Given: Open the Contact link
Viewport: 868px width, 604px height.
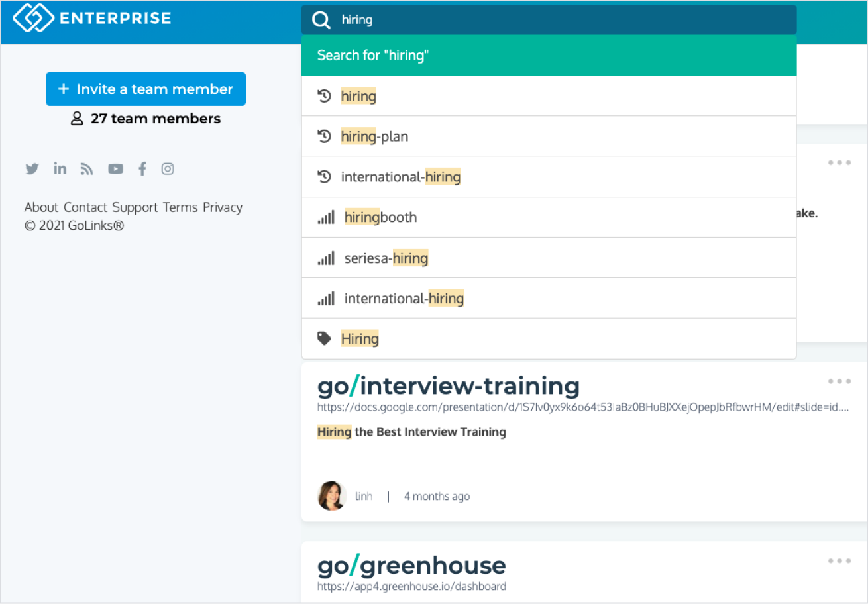Looking at the screenshot, I should point(85,207).
